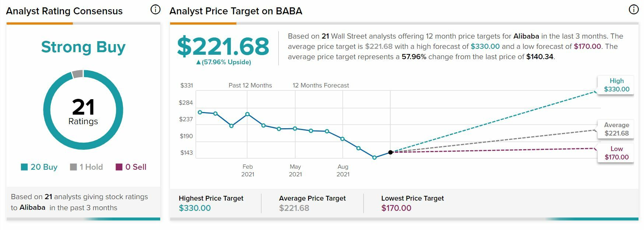The image size is (644, 230).
Task: Click the black current price dot
Action: pyautogui.click(x=390, y=152)
